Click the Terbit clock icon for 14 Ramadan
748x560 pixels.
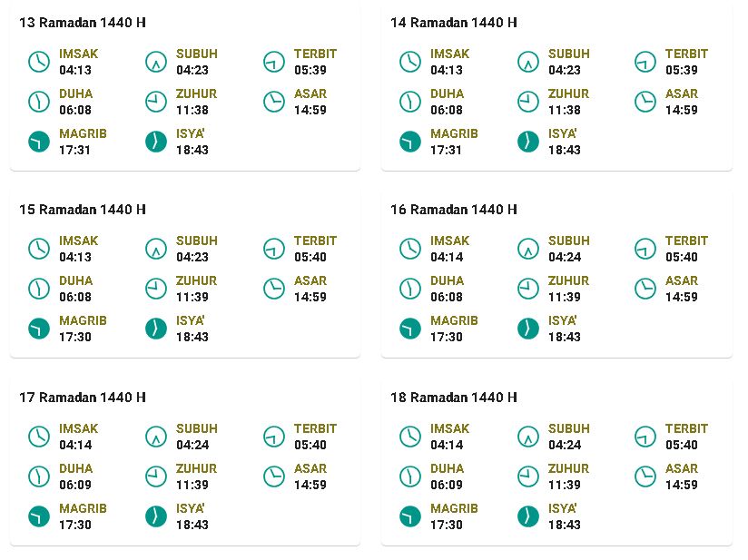pos(645,62)
